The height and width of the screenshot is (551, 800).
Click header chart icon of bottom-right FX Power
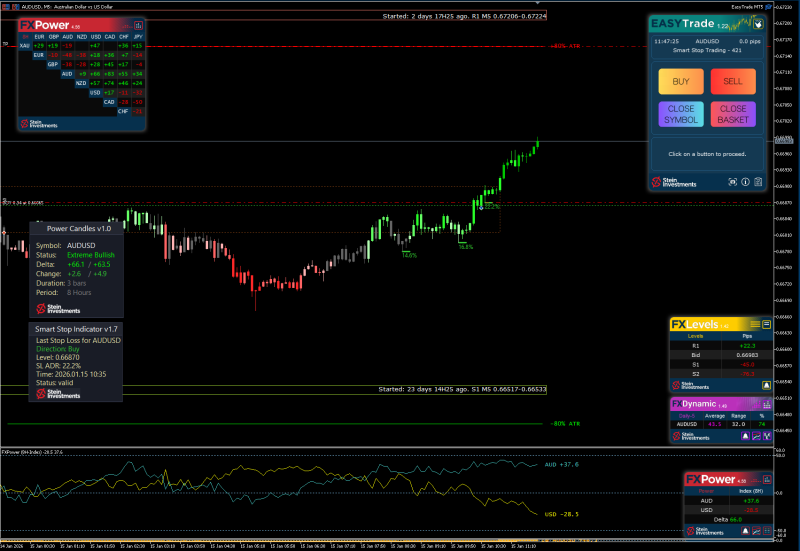click(767, 479)
